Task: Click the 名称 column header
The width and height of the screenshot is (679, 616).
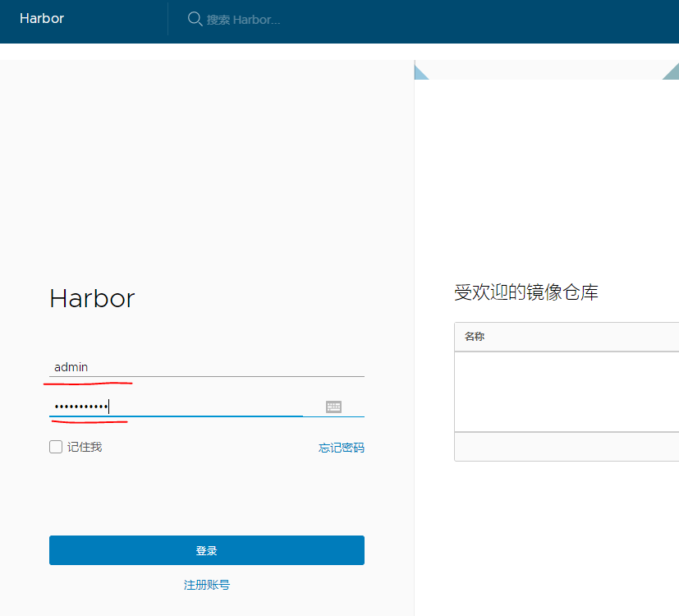Action: click(475, 336)
